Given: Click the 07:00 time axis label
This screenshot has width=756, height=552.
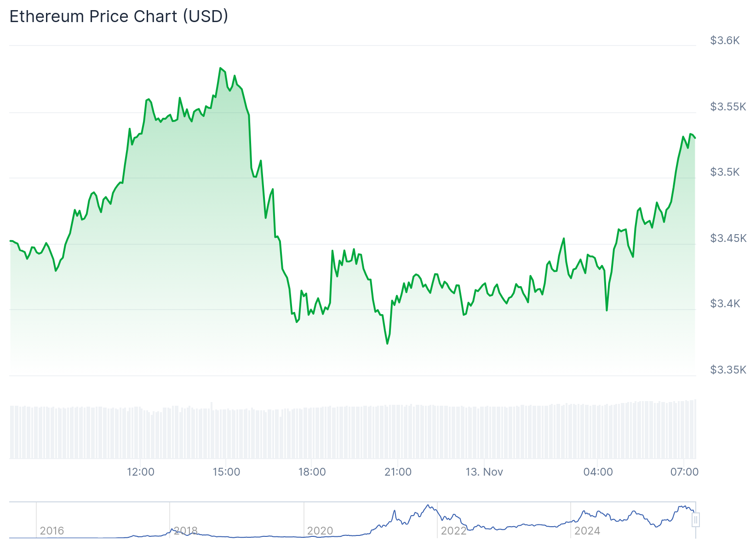Looking at the screenshot, I should pos(684,472).
